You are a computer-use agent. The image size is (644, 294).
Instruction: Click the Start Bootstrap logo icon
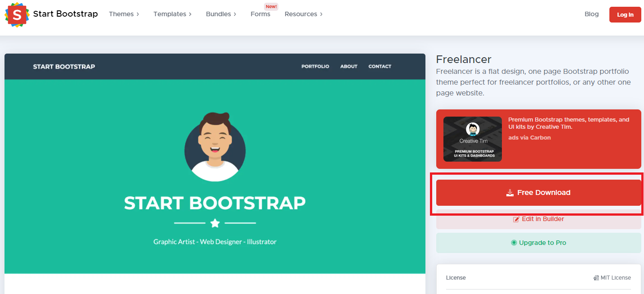[17, 14]
